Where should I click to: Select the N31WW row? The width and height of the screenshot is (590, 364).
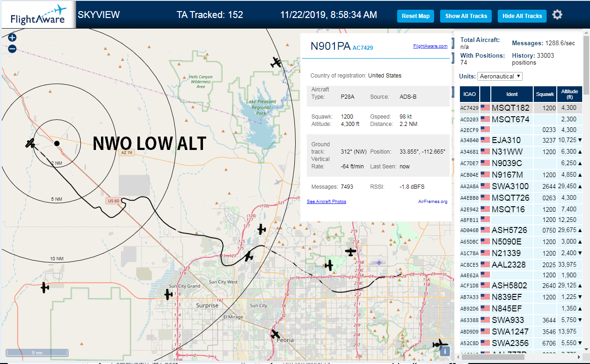coord(521,152)
